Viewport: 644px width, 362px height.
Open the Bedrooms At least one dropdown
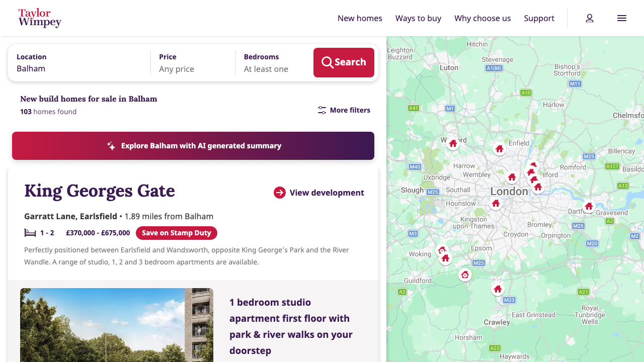(x=266, y=69)
